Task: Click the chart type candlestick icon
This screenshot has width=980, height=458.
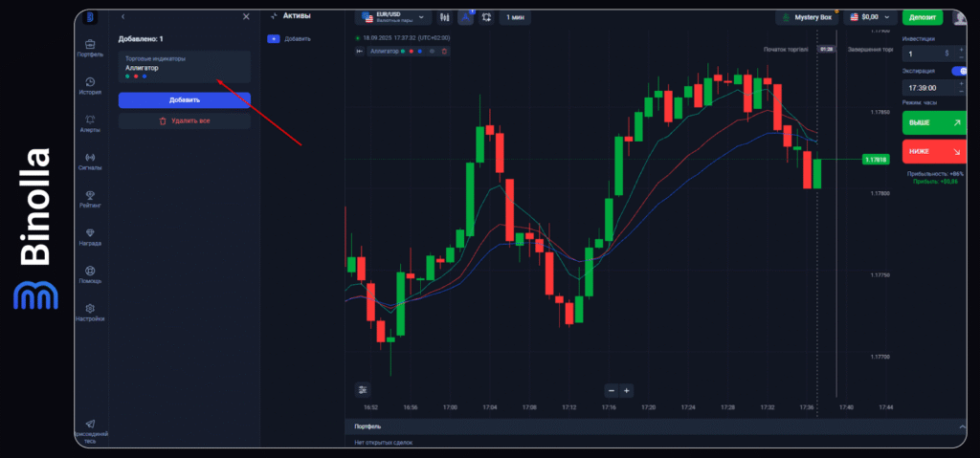Action: click(444, 17)
